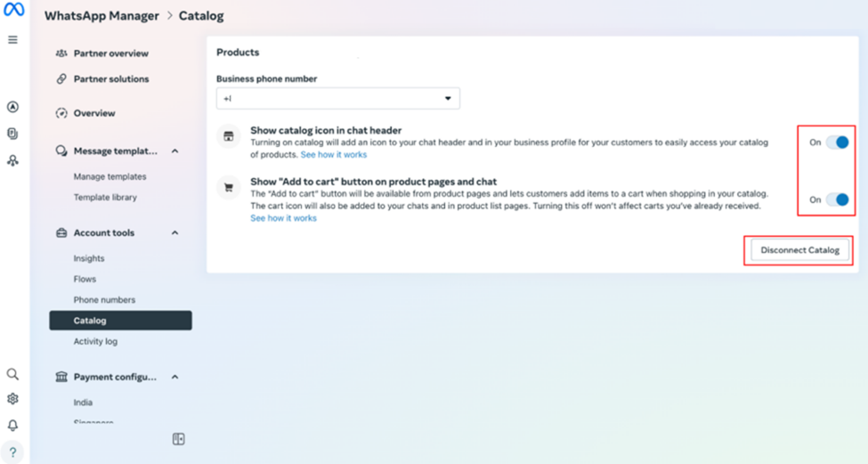Toggle Show catalog icon in chat header

tap(837, 142)
